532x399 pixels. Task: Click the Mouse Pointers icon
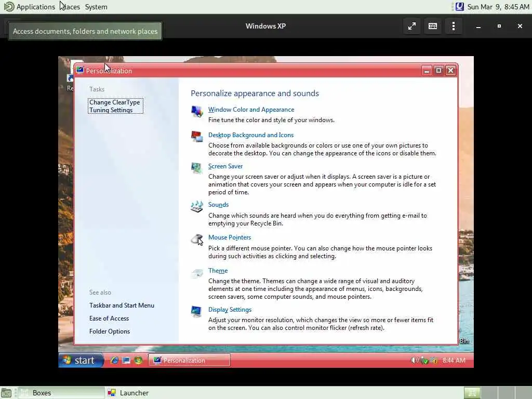coord(197,239)
